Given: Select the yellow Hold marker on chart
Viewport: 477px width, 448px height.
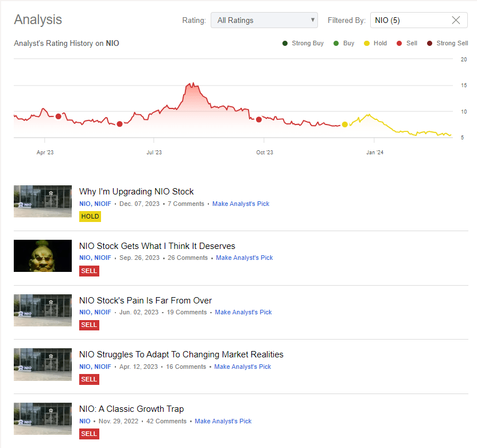Looking at the screenshot, I should (x=344, y=124).
